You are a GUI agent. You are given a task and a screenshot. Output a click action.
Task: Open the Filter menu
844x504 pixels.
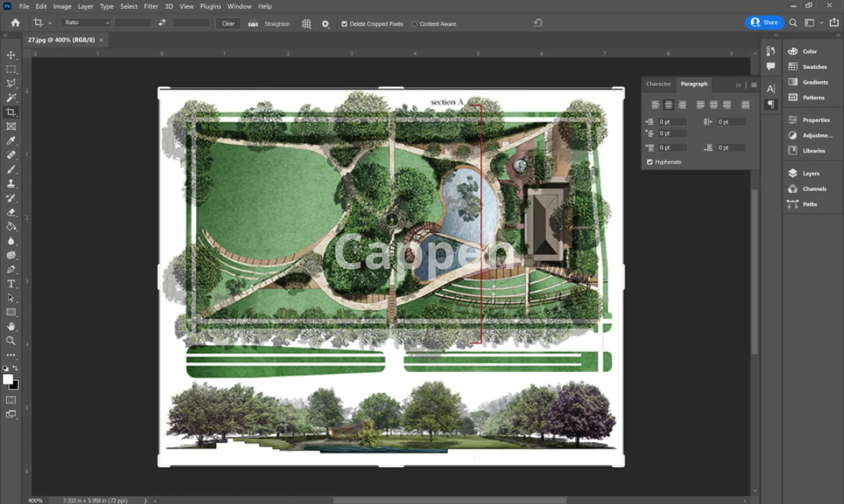[151, 6]
